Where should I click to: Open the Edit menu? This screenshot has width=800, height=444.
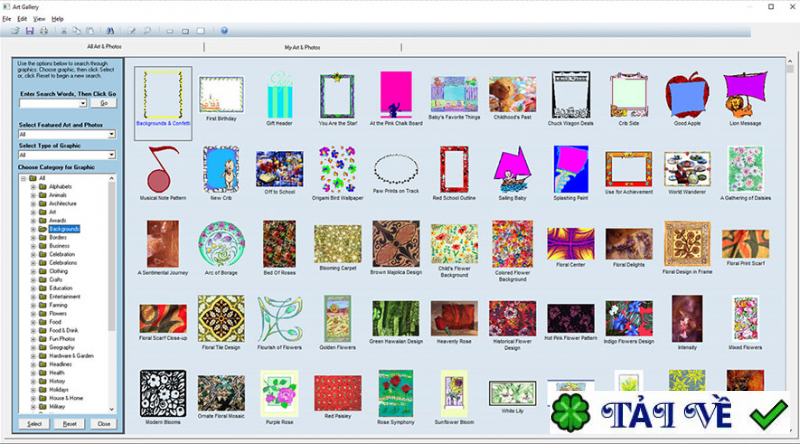22,19
